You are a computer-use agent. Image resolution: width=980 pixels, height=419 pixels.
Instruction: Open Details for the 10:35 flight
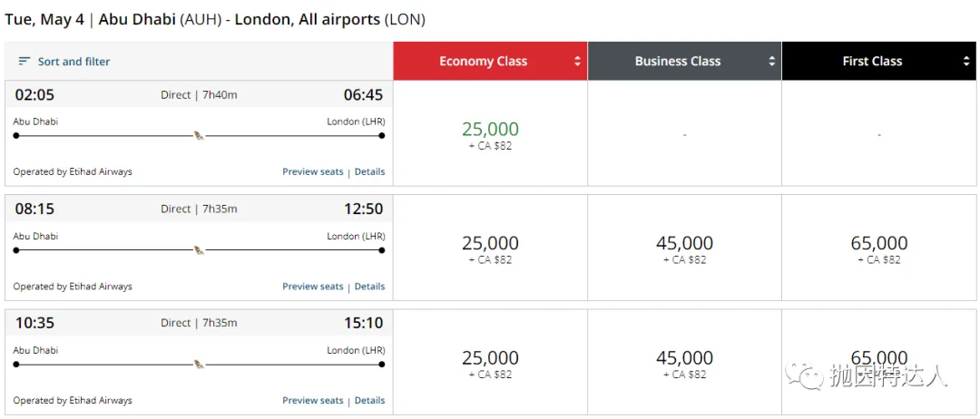point(369,400)
